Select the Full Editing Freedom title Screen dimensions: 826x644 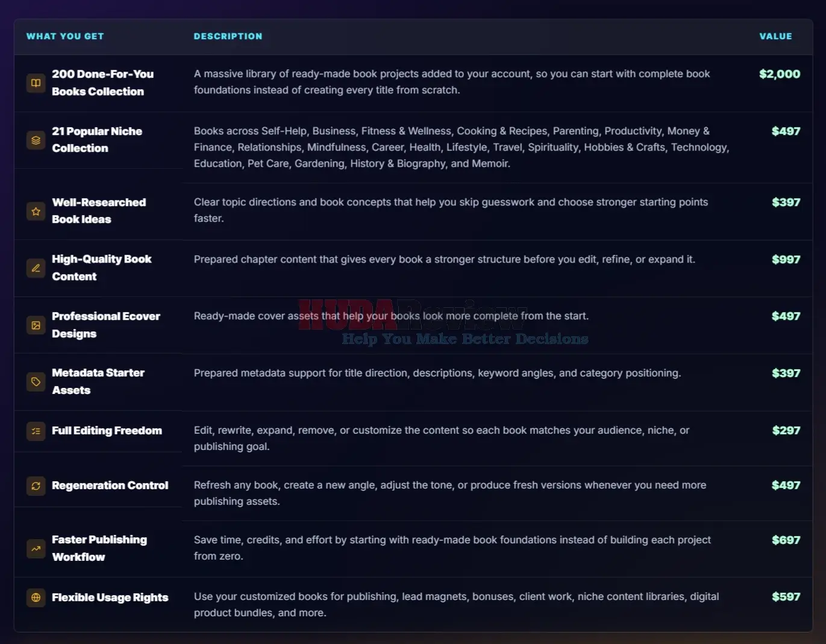coord(107,431)
